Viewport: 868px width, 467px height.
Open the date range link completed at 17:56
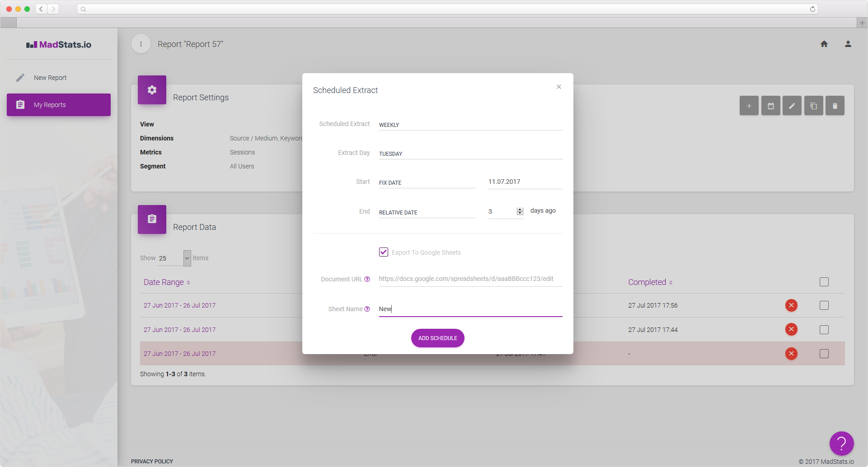coord(179,305)
